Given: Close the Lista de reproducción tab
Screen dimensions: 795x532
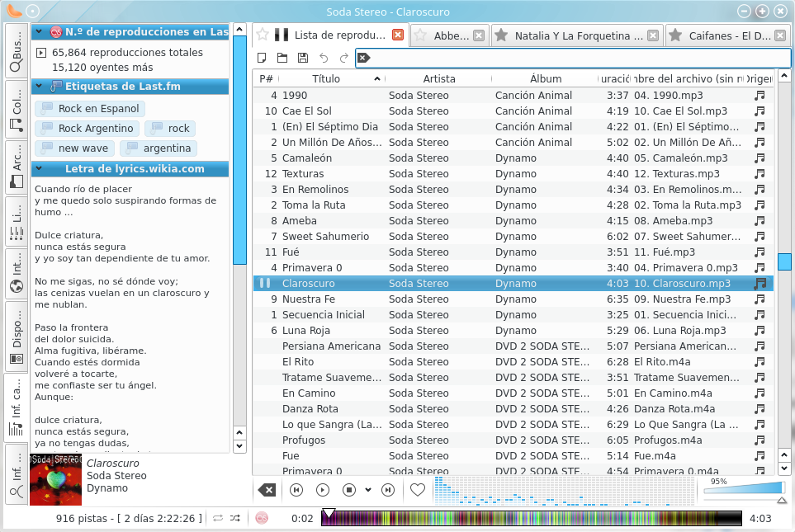Looking at the screenshot, I should (398, 35).
